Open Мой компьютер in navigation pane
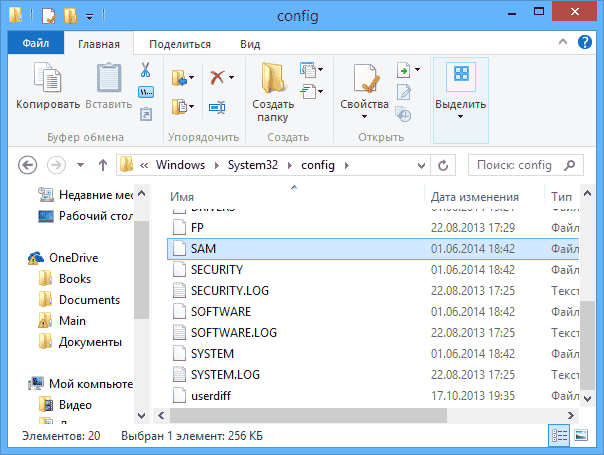Screen dimensions: 604x455 [x=81, y=384]
